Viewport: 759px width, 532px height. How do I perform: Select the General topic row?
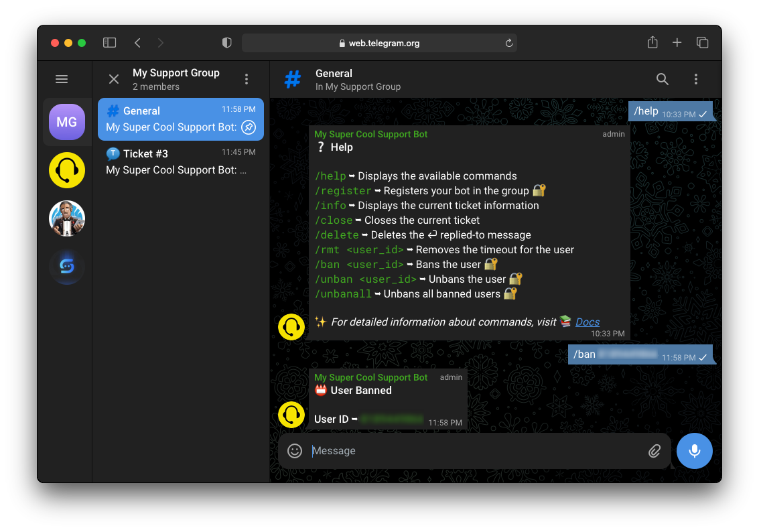click(181, 119)
